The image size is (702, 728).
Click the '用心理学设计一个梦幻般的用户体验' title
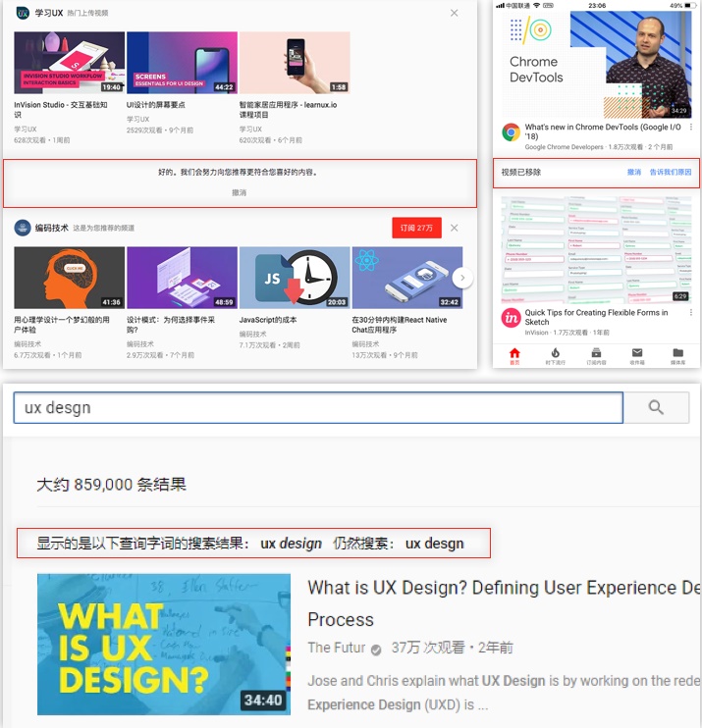[62, 325]
